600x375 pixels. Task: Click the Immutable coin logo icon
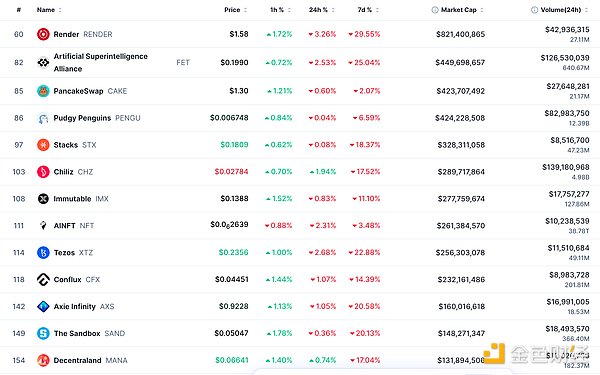point(43,199)
